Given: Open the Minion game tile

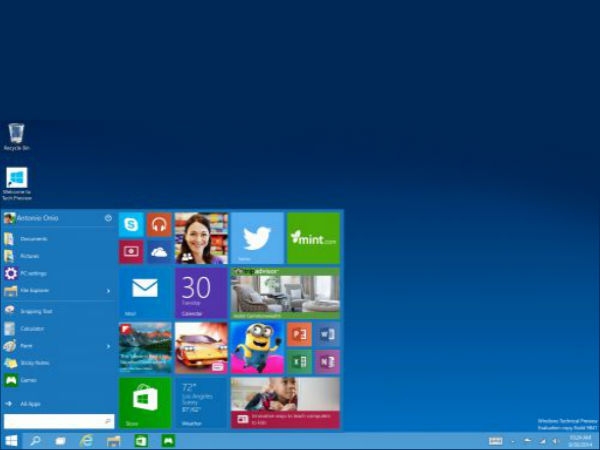Looking at the screenshot, I should click(257, 348).
